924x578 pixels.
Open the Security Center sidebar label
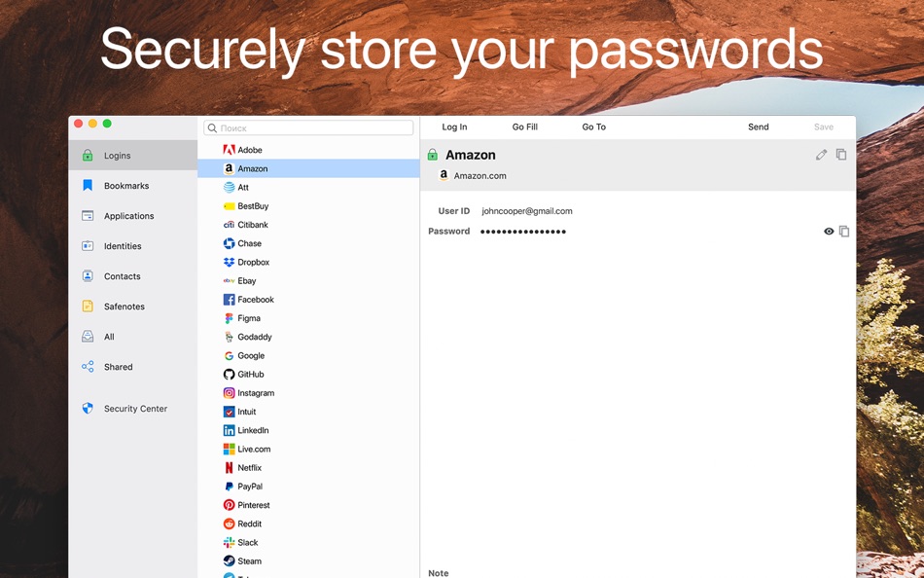pyautogui.click(x=135, y=409)
